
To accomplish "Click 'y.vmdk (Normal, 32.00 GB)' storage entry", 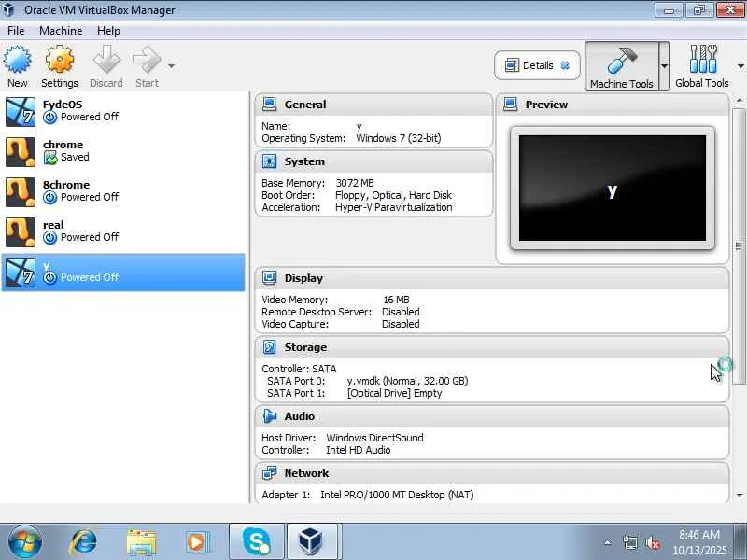I will click(x=407, y=381).
